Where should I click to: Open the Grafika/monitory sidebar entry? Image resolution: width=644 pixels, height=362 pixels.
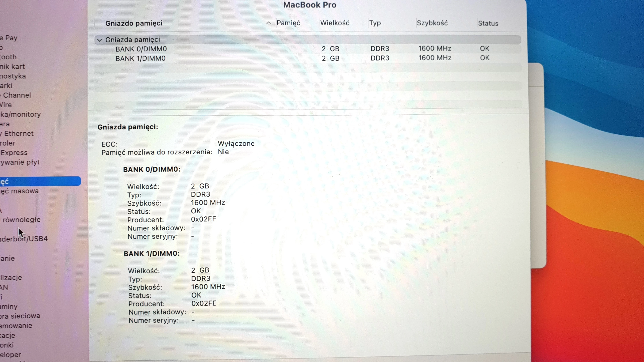[20, 114]
